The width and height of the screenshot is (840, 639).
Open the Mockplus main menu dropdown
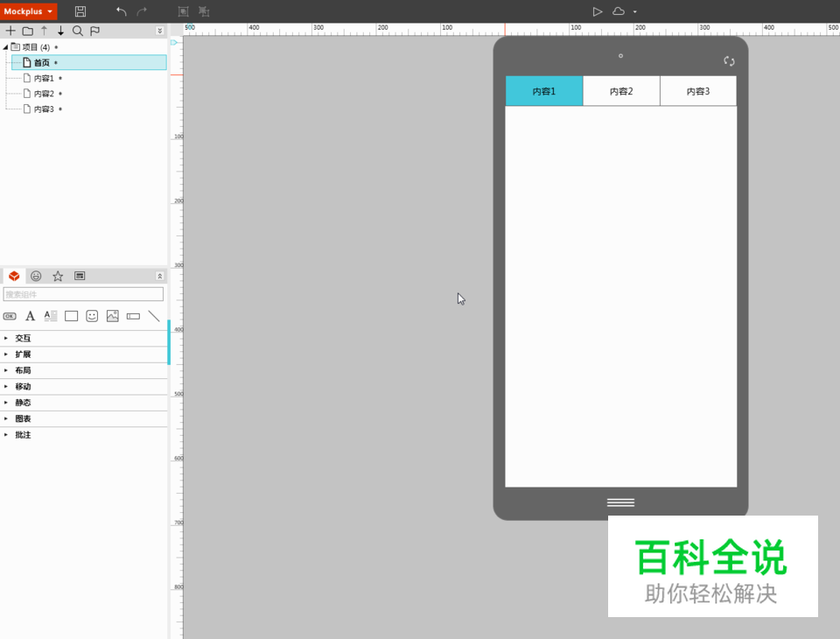[x=28, y=11]
